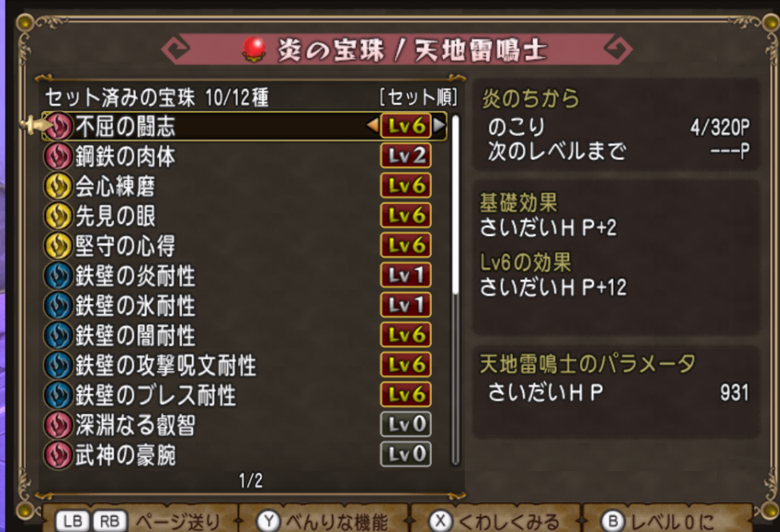The width and height of the screenshot is (780, 532).
Task: Click the B button icon for レベル0に
Action: (613, 521)
